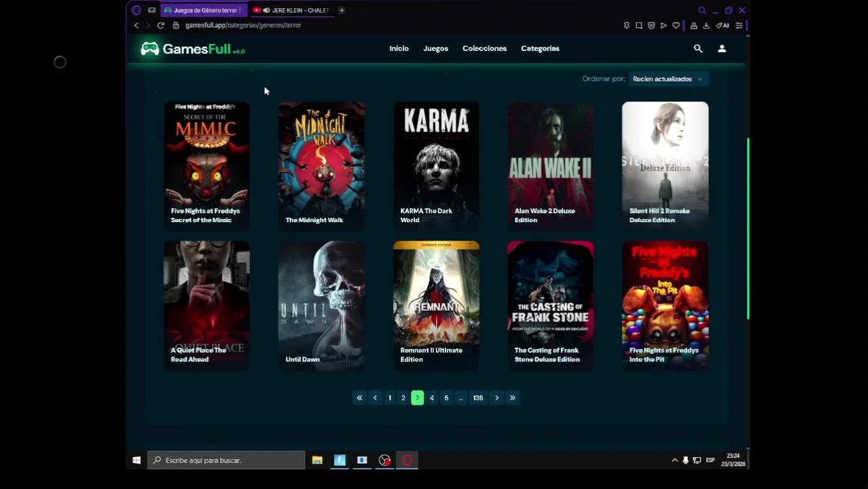Screen dimensions: 868x489
Task: Click the site lock icon in address bar
Action: click(176, 25)
